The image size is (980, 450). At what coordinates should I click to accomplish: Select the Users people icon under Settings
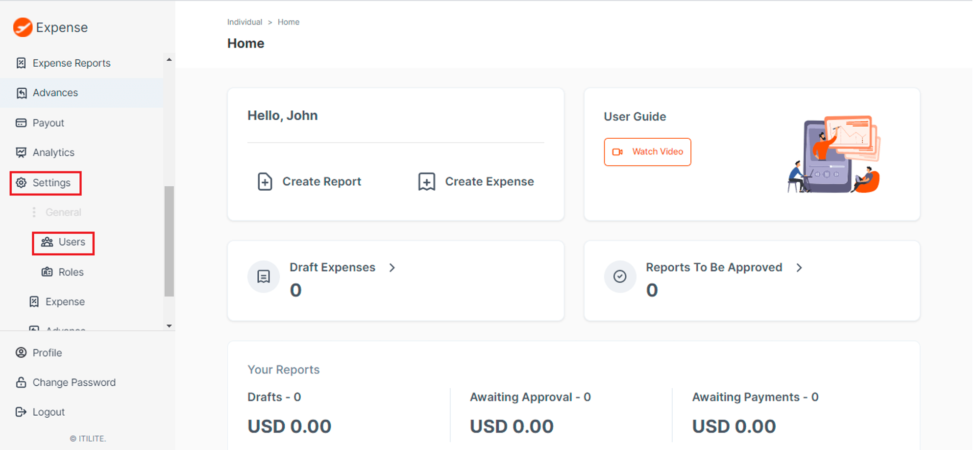[x=47, y=242]
